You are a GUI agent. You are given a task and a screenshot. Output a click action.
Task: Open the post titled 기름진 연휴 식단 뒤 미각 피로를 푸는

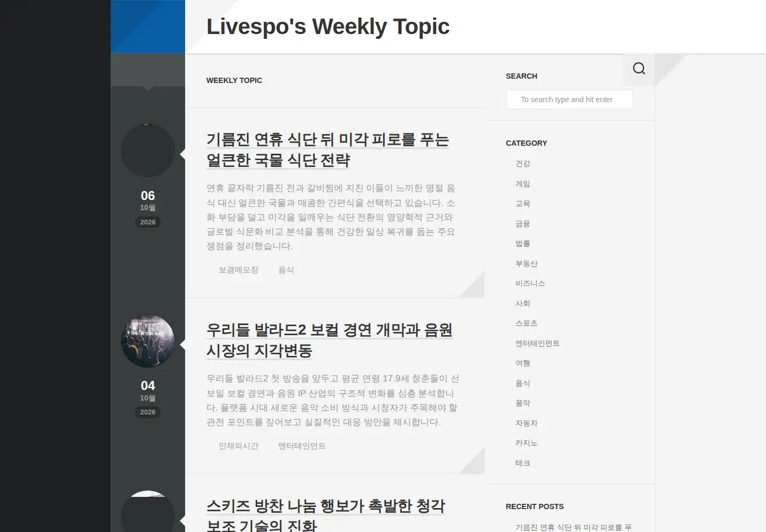point(328,150)
